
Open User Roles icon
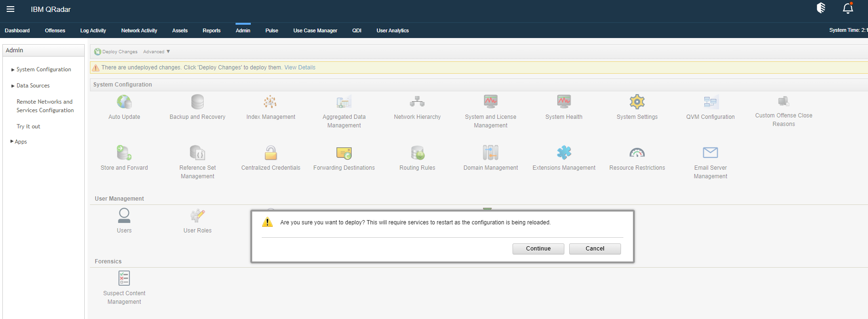coord(197,215)
